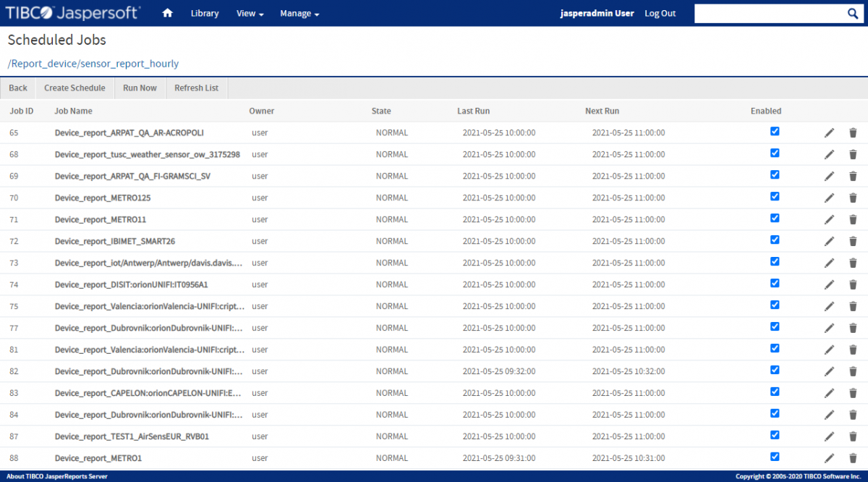Edit the Device_report_IBIMET_SMART26 job

[829, 241]
